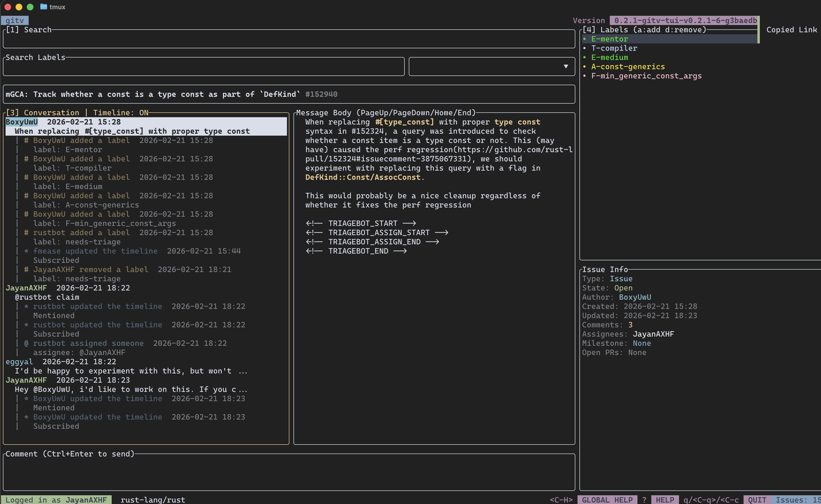821x504 pixels.
Task: Click the * icon beside fmease updated the timeline
Action: 26,251
